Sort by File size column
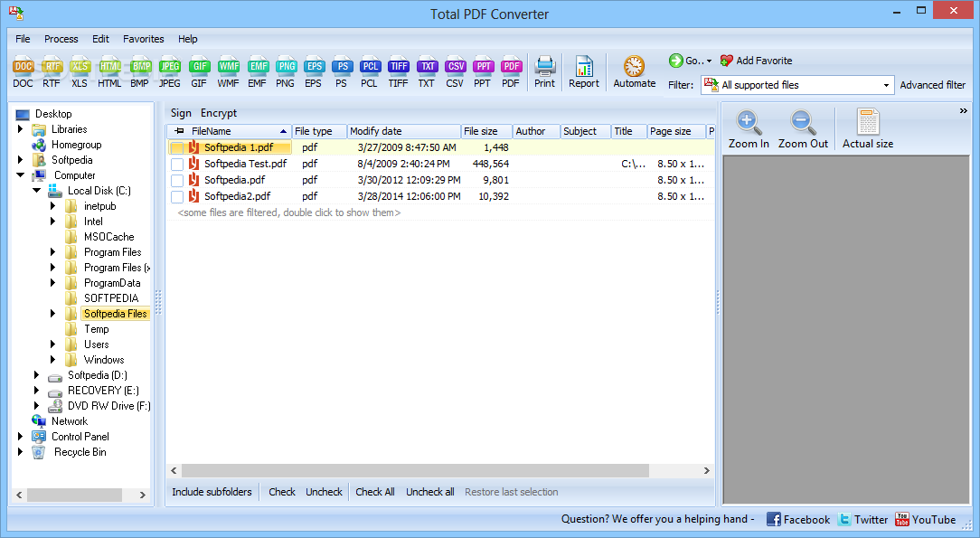Image resolution: width=980 pixels, height=538 pixels. point(486,131)
